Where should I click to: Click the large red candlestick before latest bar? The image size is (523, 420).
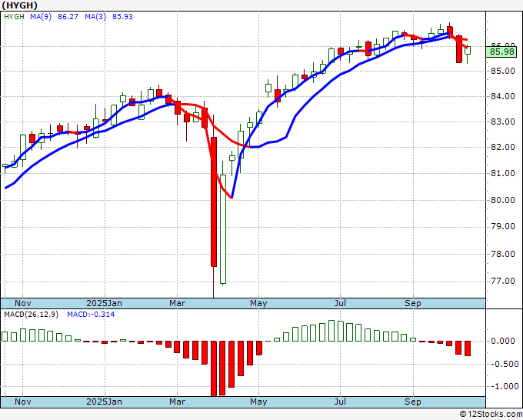459,49
